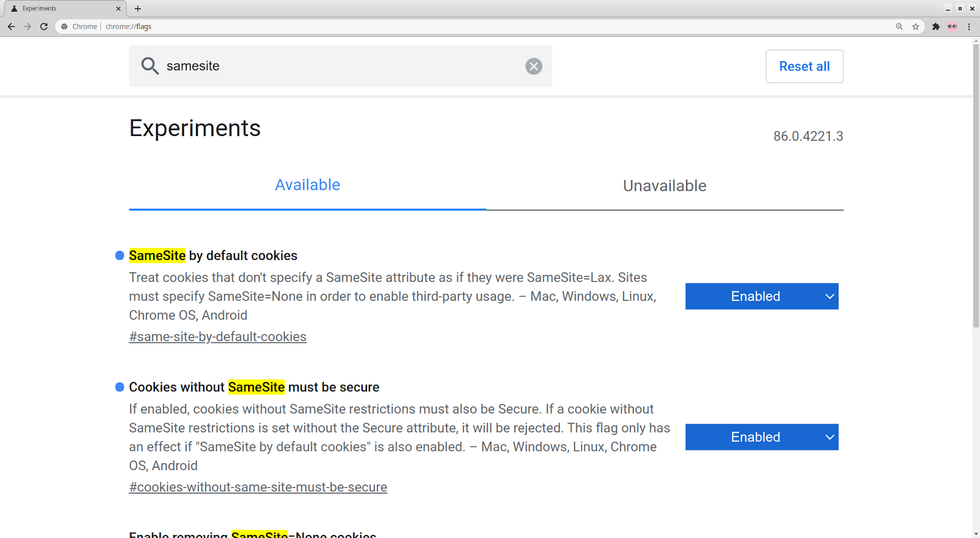The width and height of the screenshot is (980, 538).
Task: Click the chrome://flags address bar
Action: (429, 26)
